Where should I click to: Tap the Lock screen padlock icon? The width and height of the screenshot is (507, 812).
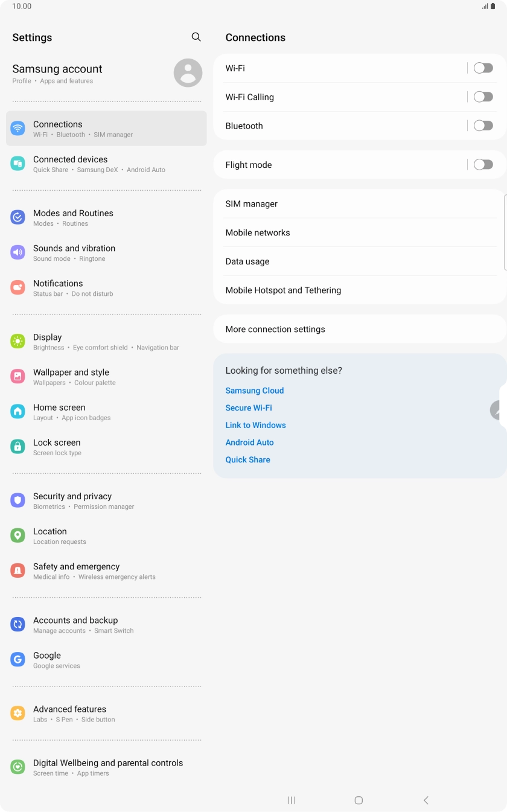[18, 447]
